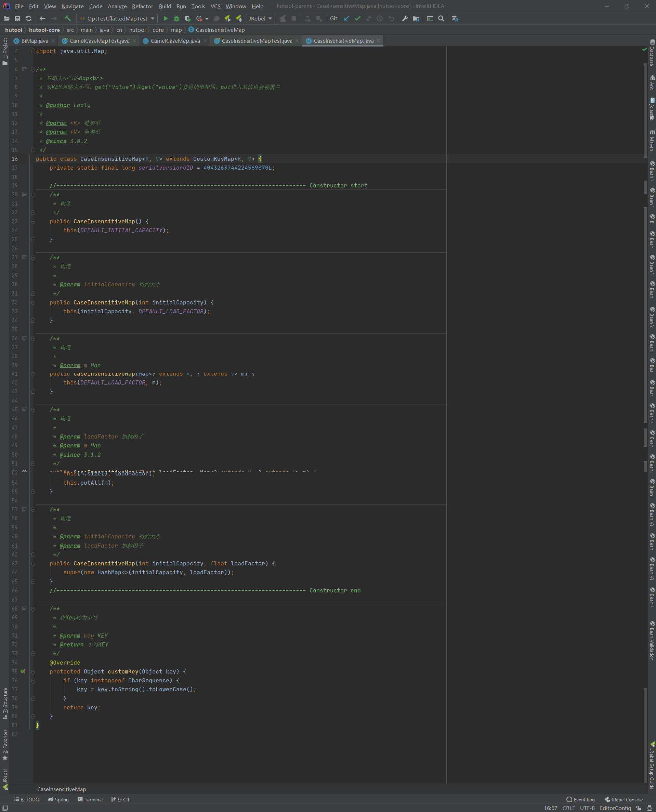Click the Run with JRebel rocket icon
The image size is (656, 812).
click(227, 18)
